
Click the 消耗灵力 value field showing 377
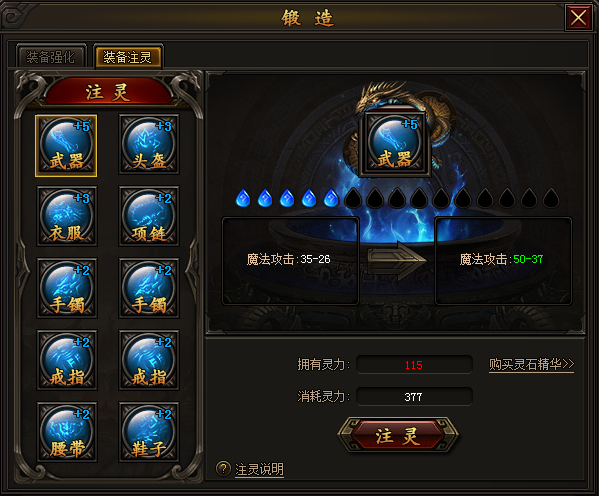coord(414,397)
